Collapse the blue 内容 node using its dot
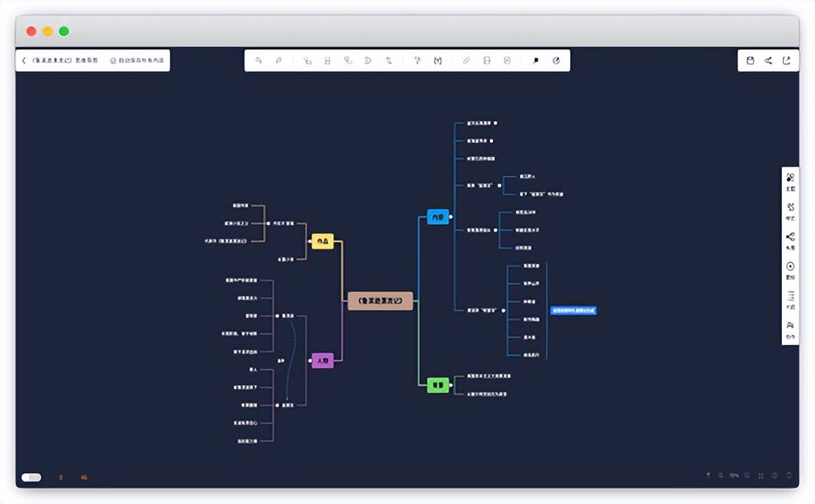Screen dimensions: 815x504 click(450, 217)
